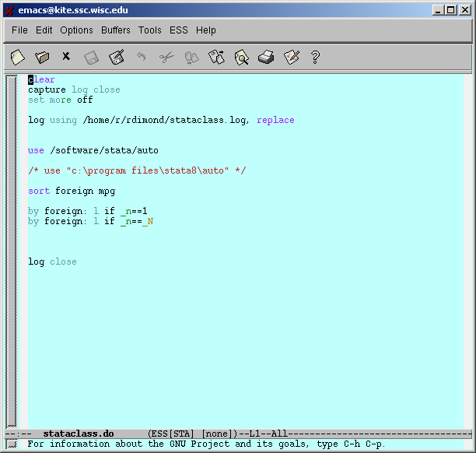
Task: Click the L1 line number in mode line
Action: click(x=255, y=434)
